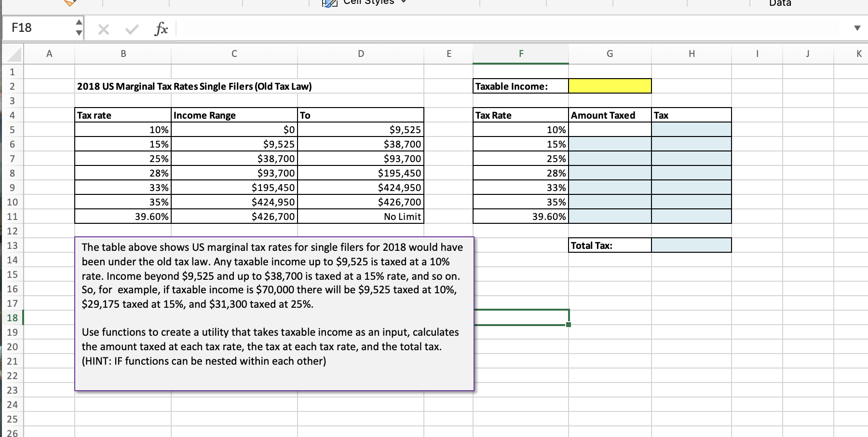Select the 35% cell in column F

coord(521,202)
